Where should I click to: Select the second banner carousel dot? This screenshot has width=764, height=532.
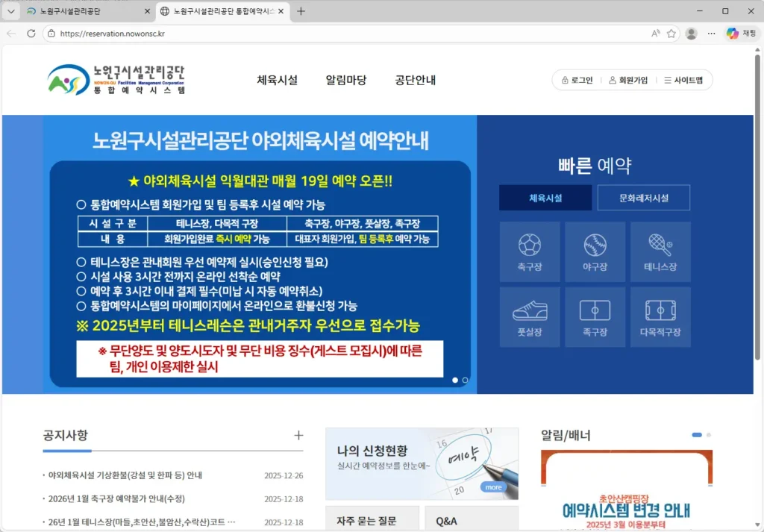tap(465, 380)
